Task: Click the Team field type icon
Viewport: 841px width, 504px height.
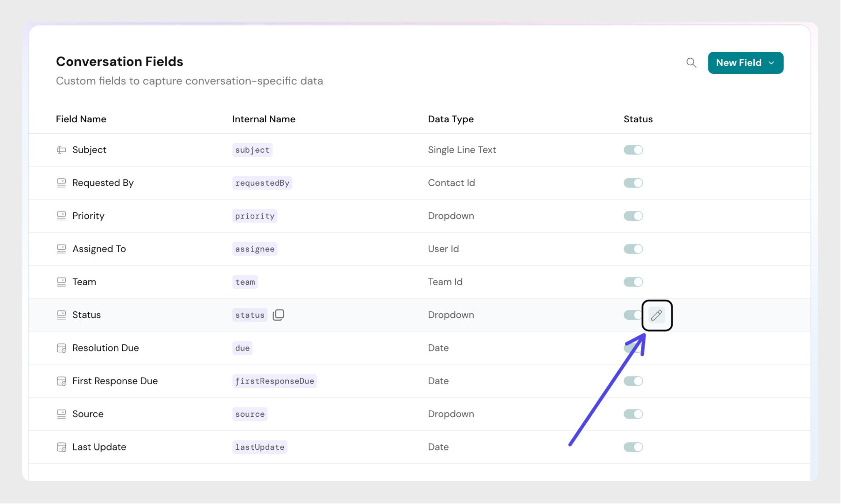Action: [x=61, y=282]
